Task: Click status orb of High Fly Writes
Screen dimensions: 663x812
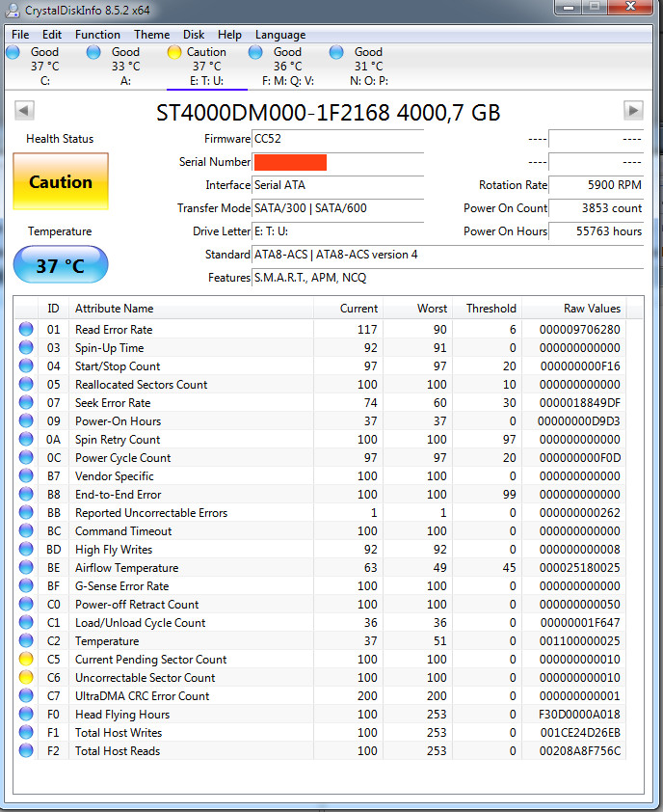Action: point(26,550)
